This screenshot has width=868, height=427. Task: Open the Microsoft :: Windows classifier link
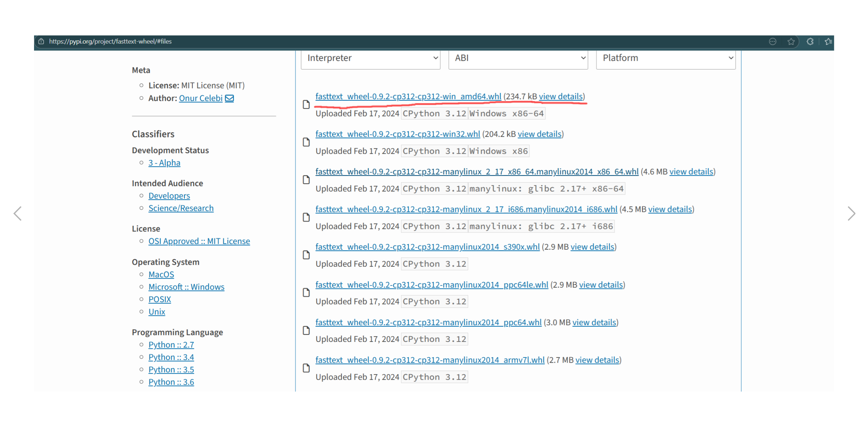tap(186, 287)
